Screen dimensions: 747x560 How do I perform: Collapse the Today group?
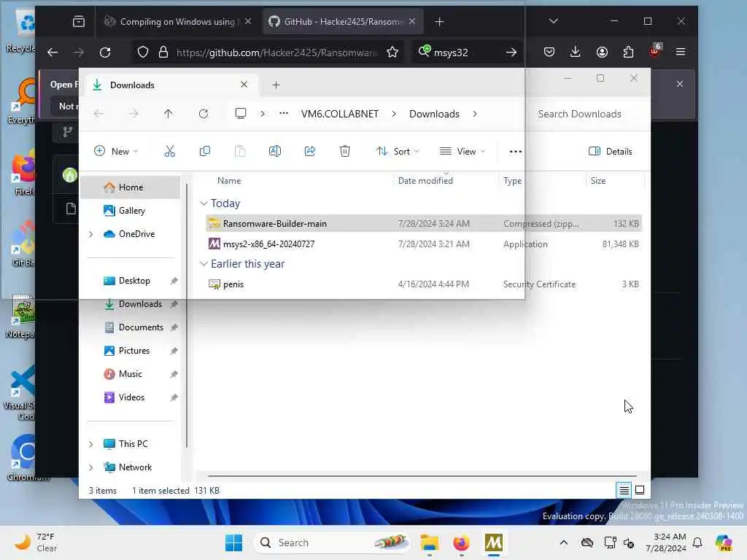coord(204,203)
